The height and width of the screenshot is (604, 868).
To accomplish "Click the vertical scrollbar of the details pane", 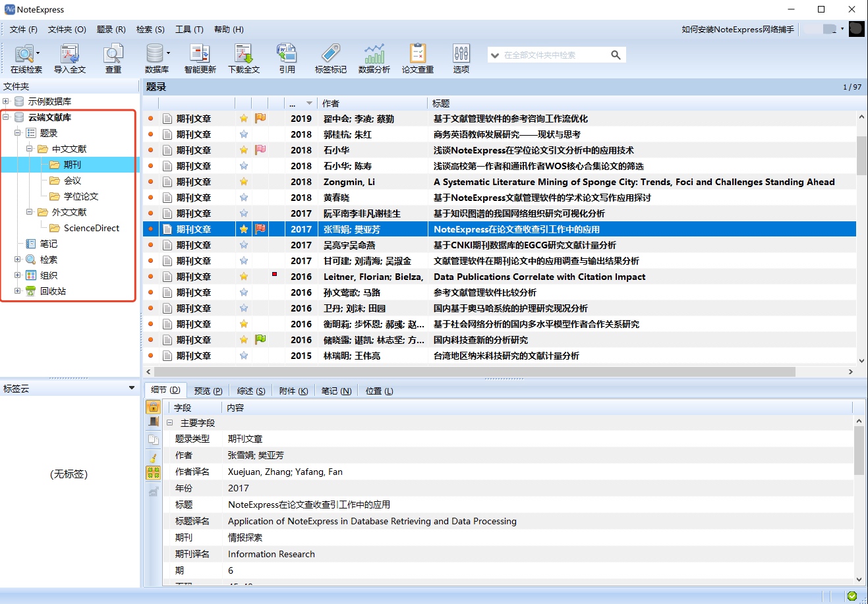I will pyautogui.click(x=859, y=450).
